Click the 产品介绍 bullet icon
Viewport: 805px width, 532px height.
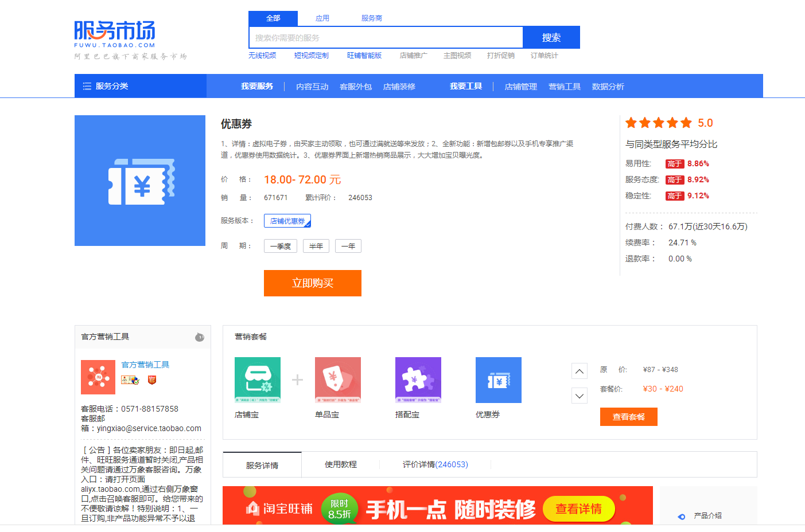pos(682,517)
